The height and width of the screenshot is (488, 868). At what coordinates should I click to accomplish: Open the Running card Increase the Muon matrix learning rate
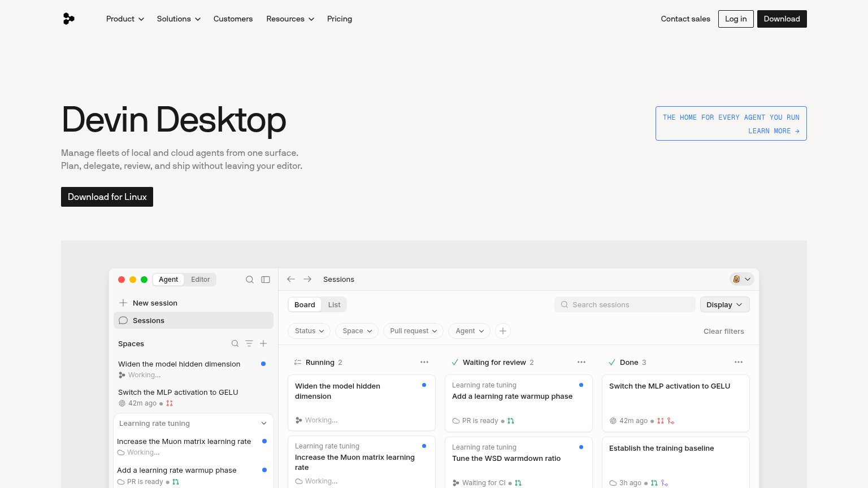pyautogui.click(x=362, y=461)
